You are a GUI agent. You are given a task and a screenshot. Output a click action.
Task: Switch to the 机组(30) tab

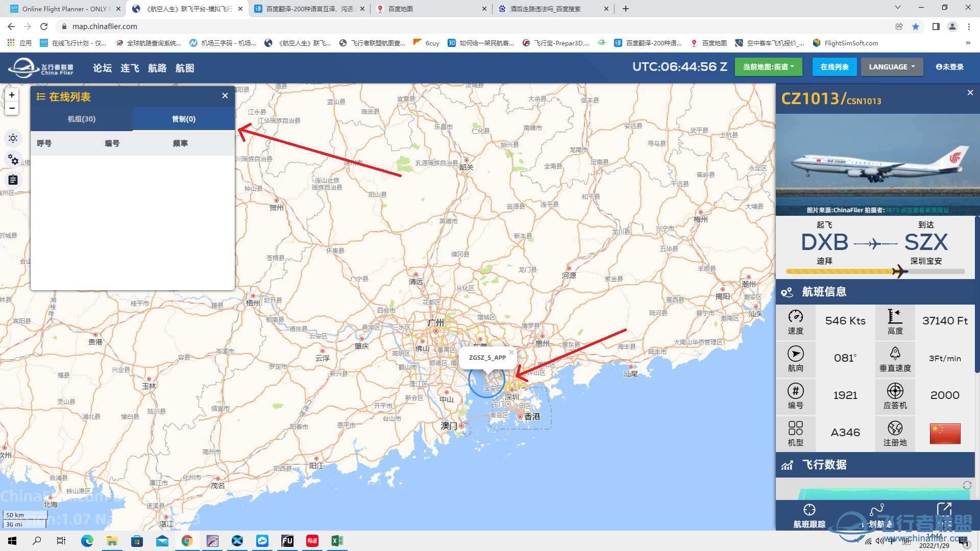point(82,119)
